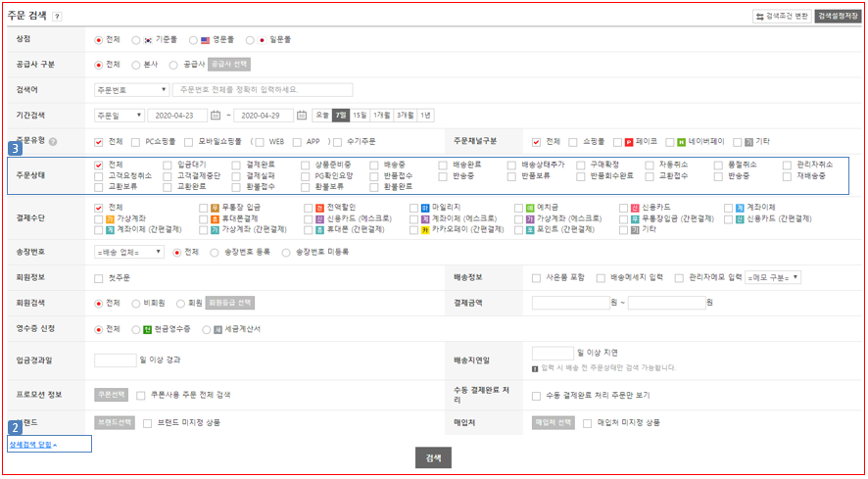Click the search keyword text input field
The image size is (868, 479).
262,90
